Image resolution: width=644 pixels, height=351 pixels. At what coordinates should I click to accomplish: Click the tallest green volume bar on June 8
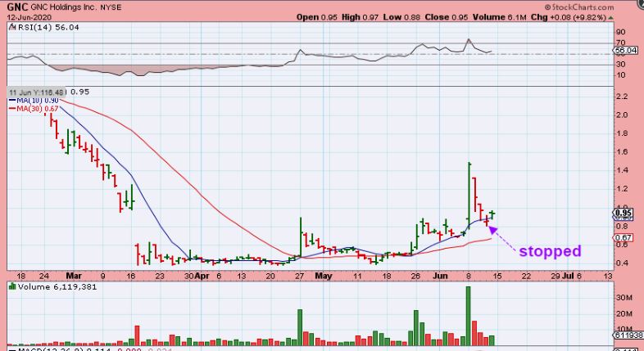[x=468, y=316]
